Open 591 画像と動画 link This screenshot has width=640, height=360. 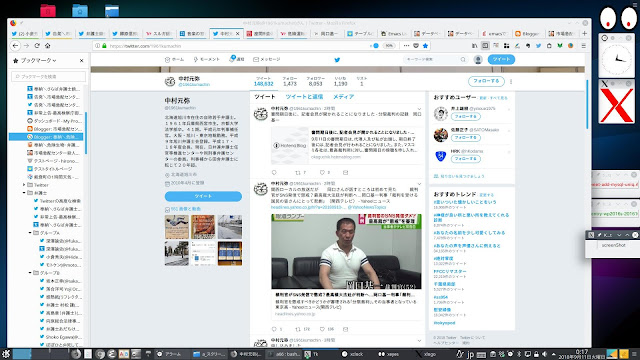click(186, 209)
